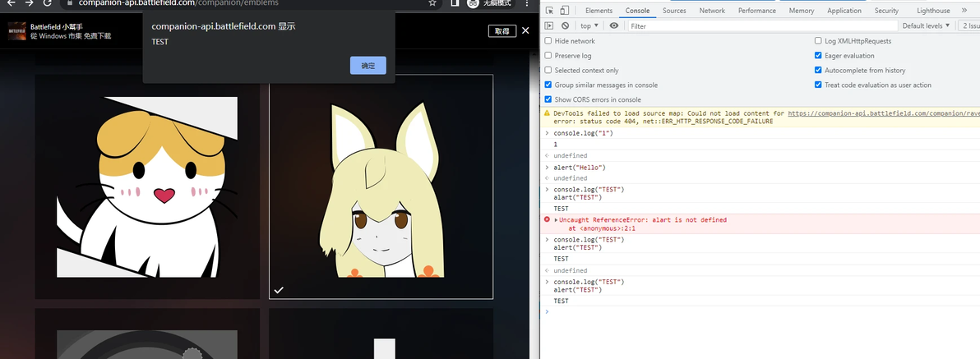980x359 pixels.
Task: Disable the Eager evaluation checkbox
Action: (x=818, y=56)
